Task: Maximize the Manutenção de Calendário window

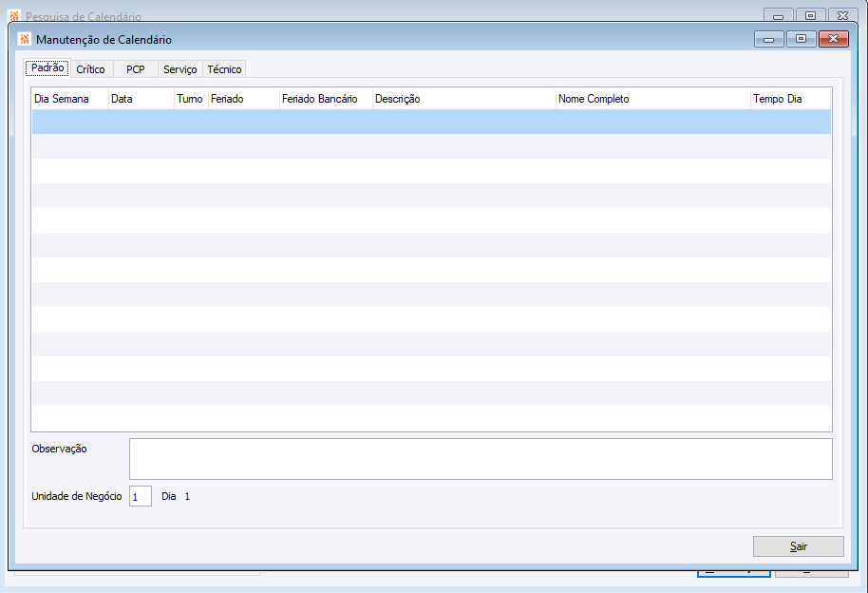Action: point(801,39)
